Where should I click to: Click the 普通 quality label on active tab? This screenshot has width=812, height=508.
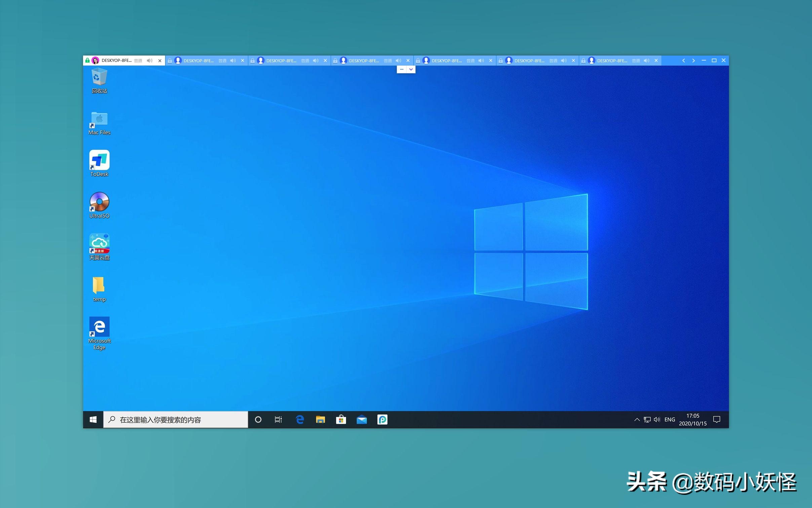[138, 61]
